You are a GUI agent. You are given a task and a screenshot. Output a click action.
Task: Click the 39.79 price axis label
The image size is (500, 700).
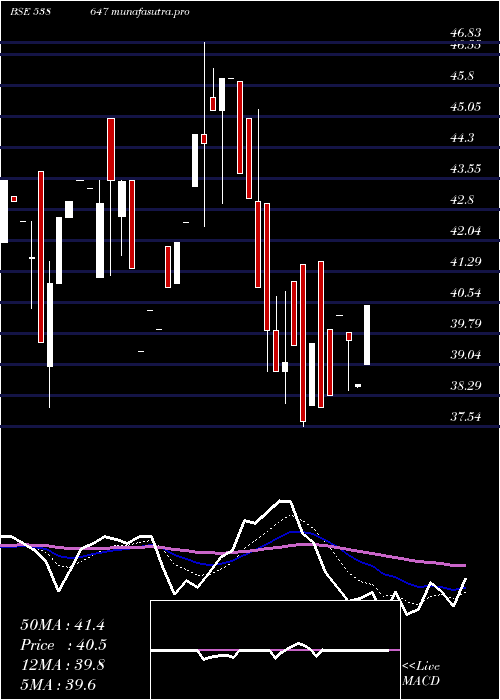pyautogui.click(x=466, y=324)
